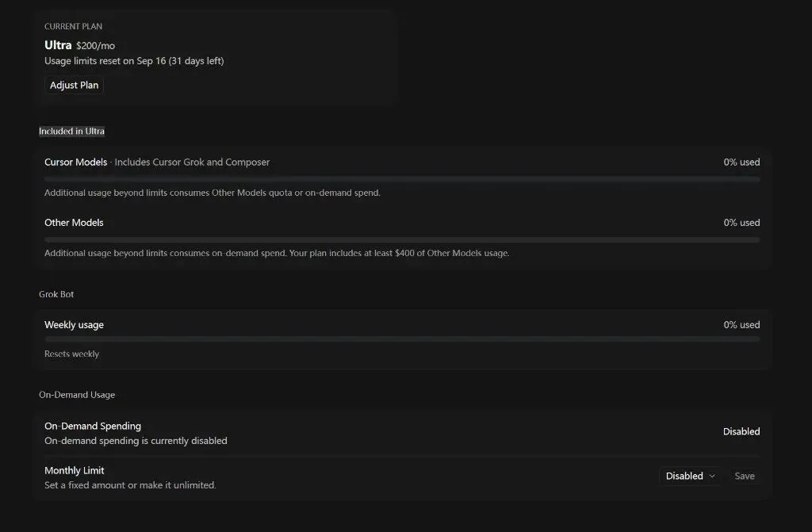Viewport: 812px width, 532px height.
Task: Select the Included in Ultra heading
Action: tap(71, 131)
